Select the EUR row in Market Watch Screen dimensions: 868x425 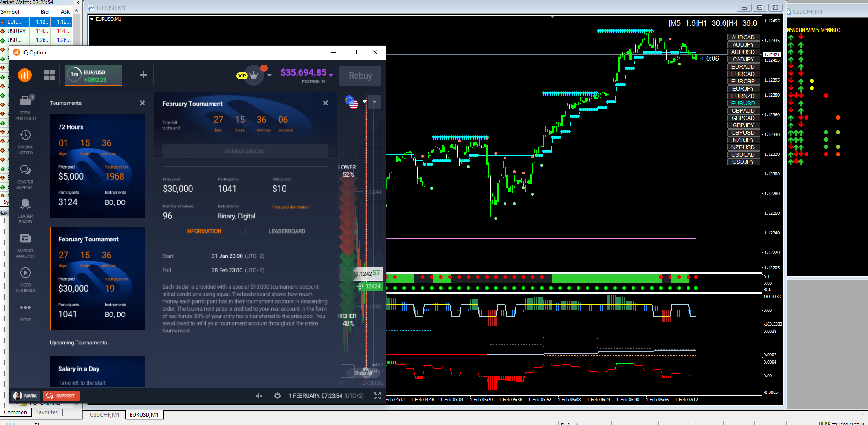(37, 22)
